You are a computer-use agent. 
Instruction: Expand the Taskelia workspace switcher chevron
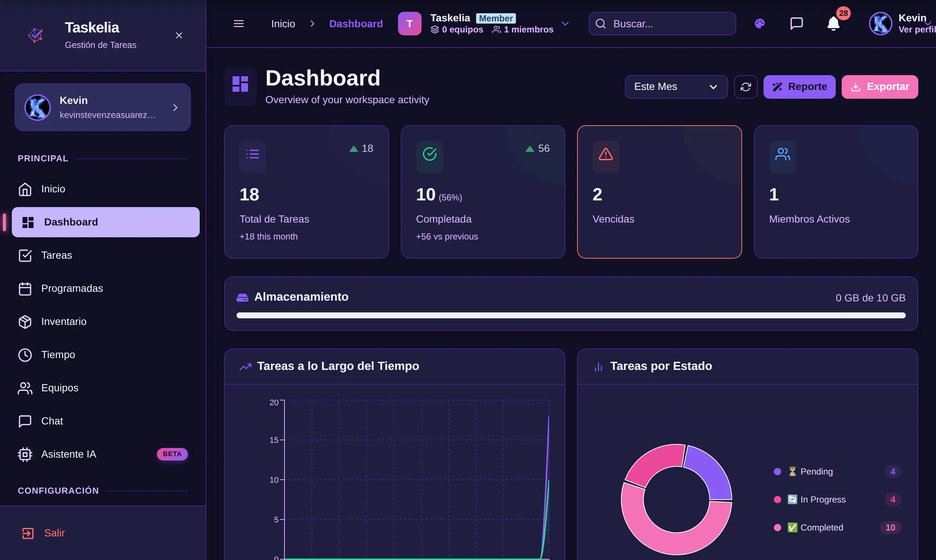(565, 24)
